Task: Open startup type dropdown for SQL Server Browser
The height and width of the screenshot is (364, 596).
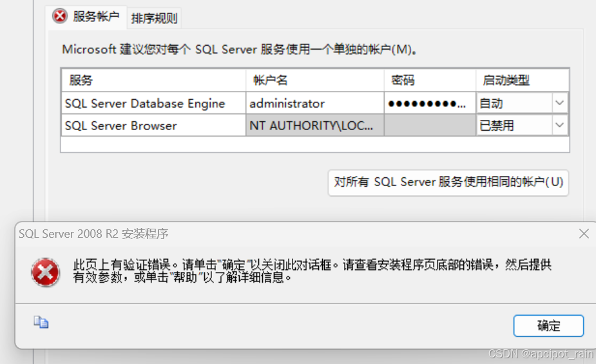Action: point(559,125)
